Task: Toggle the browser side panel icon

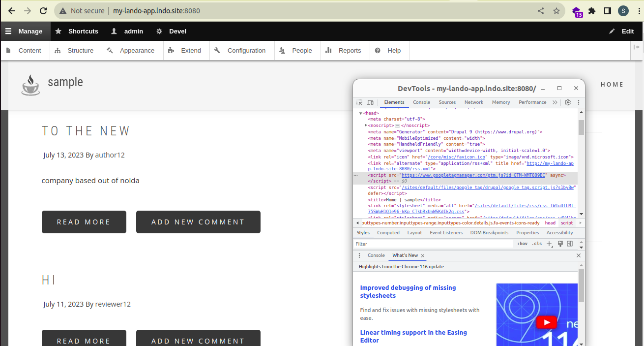Action: click(x=608, y=10)
